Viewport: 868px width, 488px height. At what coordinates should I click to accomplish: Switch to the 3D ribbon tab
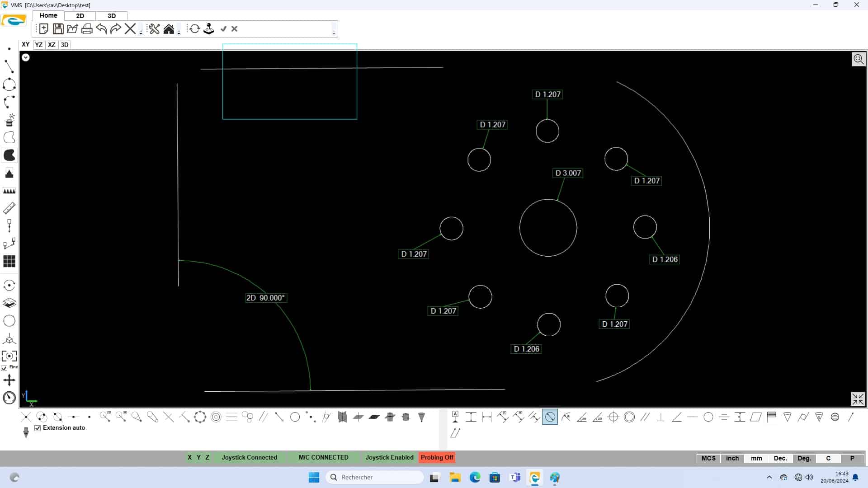[111, 16]
